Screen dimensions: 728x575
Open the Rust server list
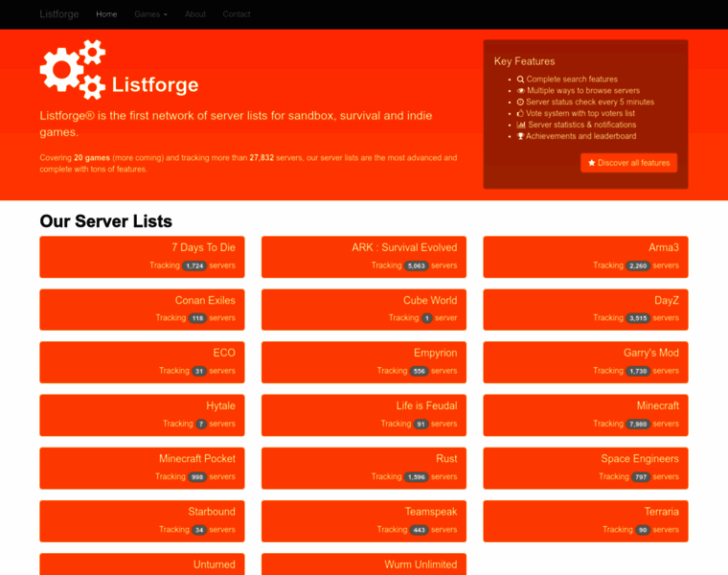[364, 469]
